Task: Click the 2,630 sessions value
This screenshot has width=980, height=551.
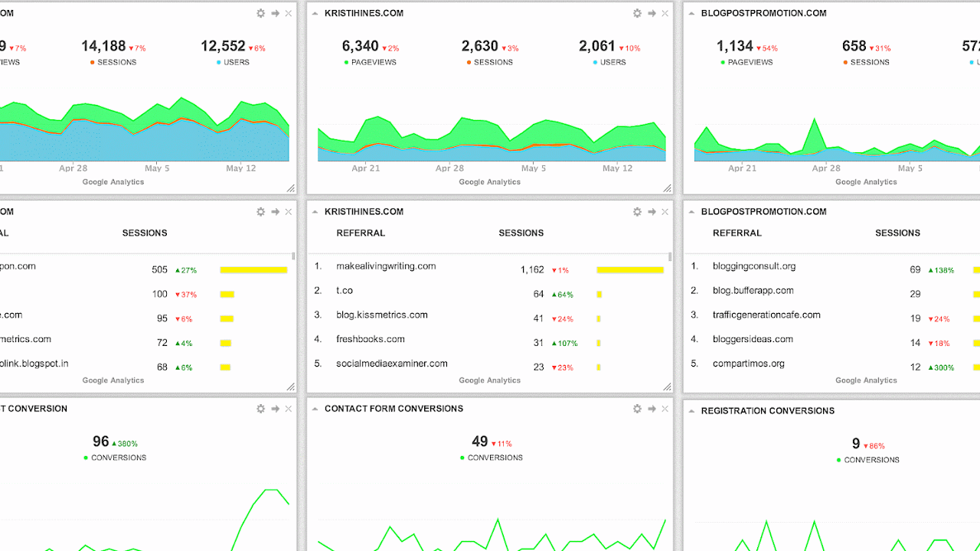Action: [x=480, y=46]
